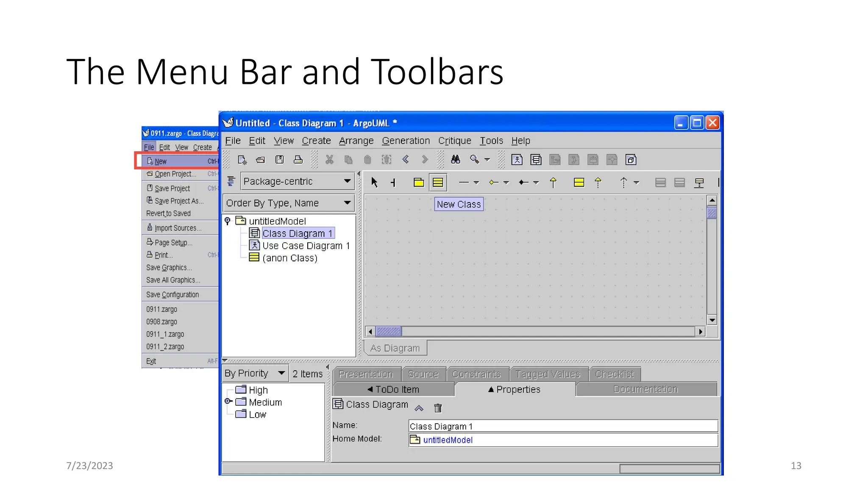The image size is (868, 488).
Task: Choose Save Project As in background menu
Action: pyautogui.click(x=180, y=201)
